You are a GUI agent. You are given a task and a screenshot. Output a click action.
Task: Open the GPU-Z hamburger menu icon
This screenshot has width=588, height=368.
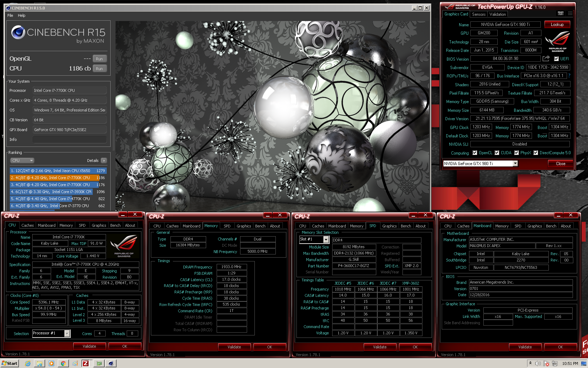[x=570, y=14]
